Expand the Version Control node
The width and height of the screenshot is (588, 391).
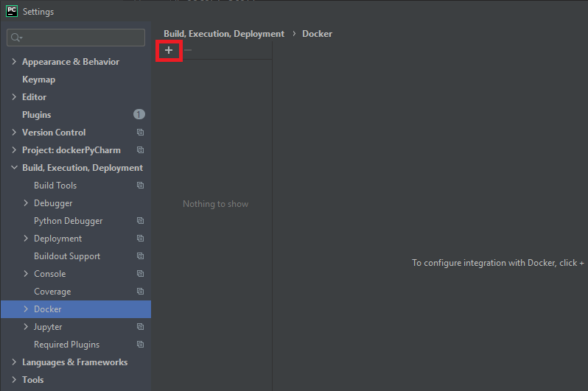pyautogui.click(x=14, y=133)
